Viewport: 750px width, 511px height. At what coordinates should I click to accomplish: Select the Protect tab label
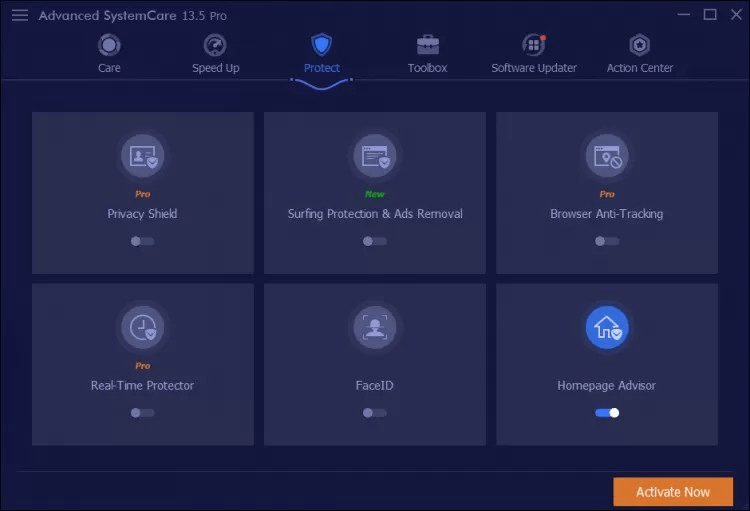click(322, 68)
